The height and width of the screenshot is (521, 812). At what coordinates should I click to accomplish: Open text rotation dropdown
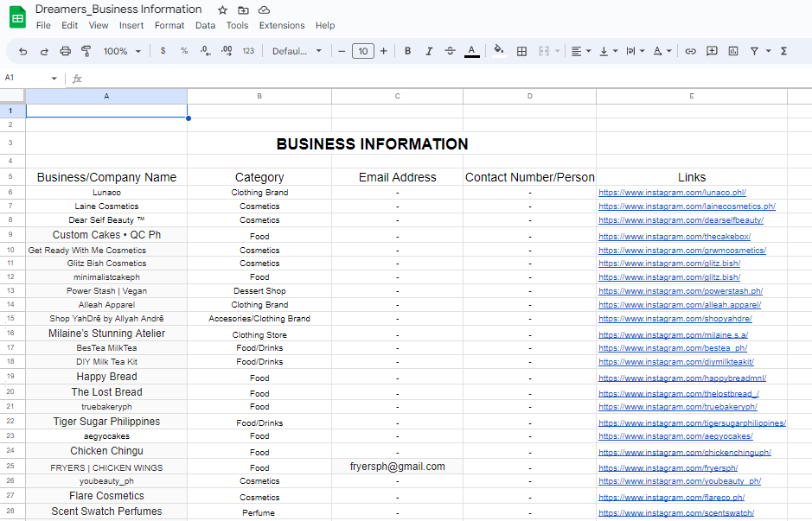(x=662, y=51)
